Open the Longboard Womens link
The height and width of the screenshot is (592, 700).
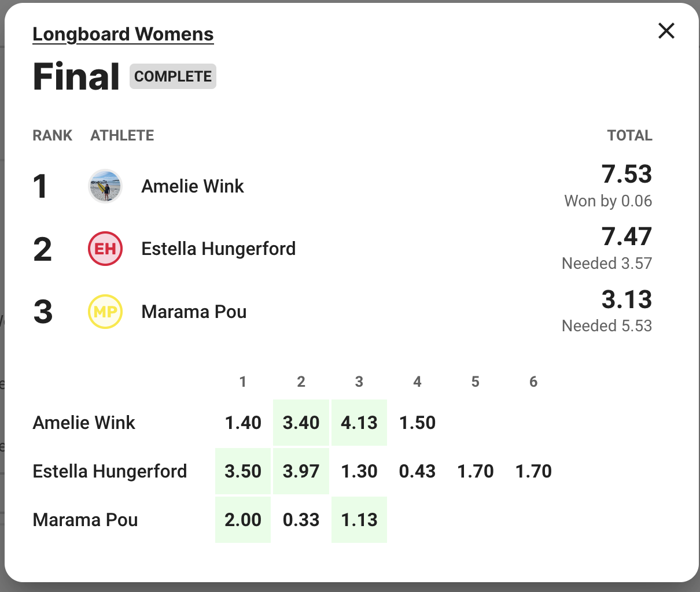[x=123, y=34]
